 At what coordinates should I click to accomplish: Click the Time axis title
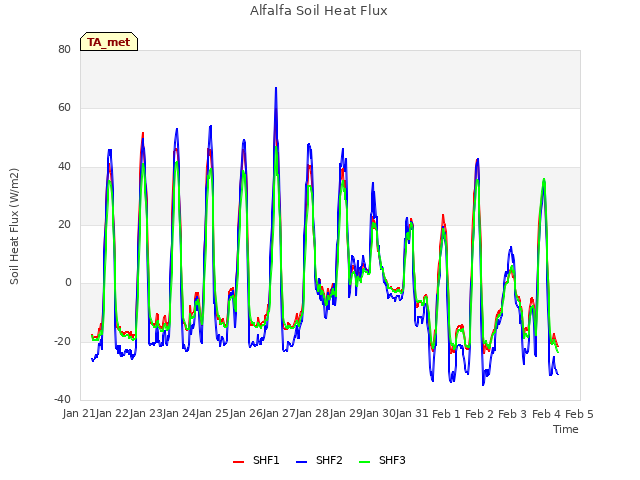click(566, 429)
